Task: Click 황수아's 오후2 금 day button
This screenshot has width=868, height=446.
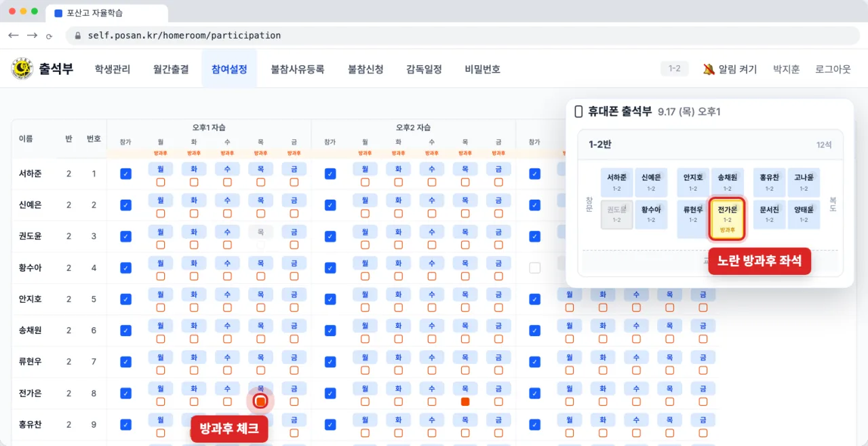Action: coord(498,263)
